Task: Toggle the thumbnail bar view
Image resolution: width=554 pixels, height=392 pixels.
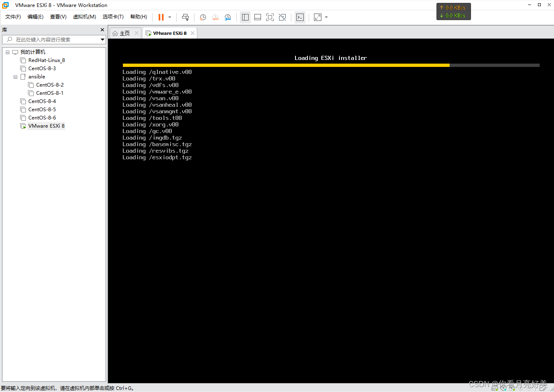Action: [x=258, y=17]
